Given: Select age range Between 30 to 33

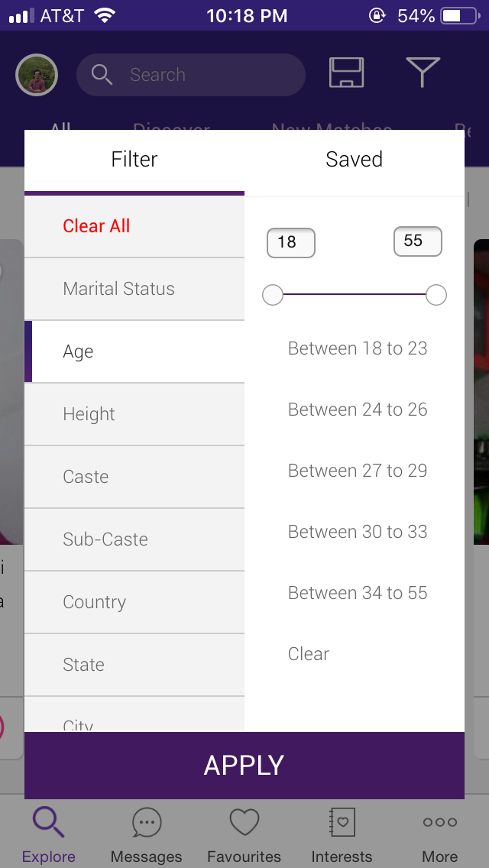Looking at the screenshot, I should pyautogui.click(x=358, y=532).
